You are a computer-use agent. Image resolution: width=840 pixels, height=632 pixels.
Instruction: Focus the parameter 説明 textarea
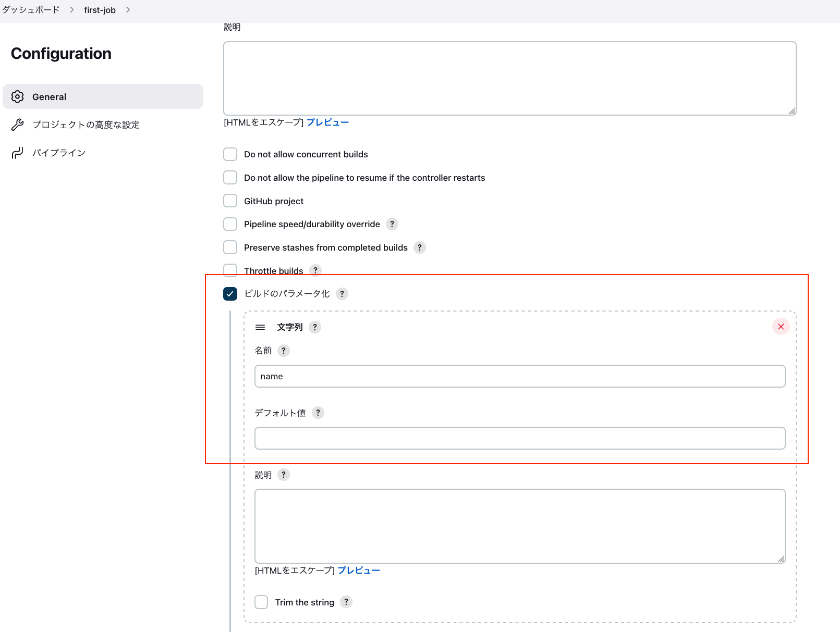pos(520,526)
